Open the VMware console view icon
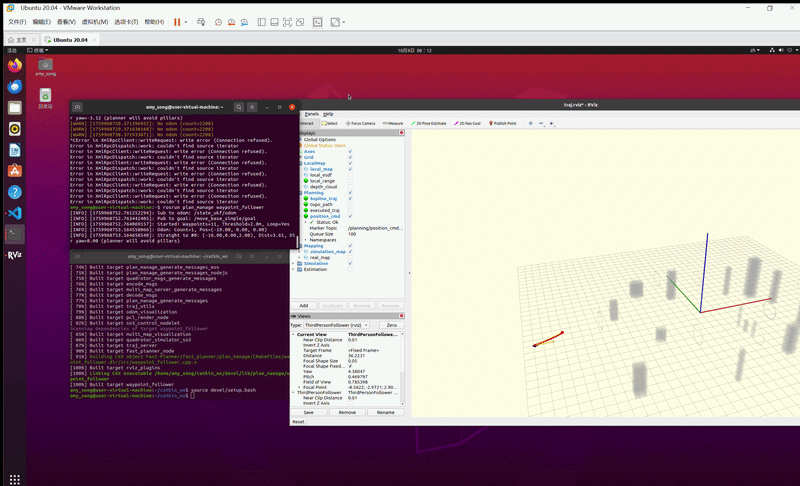The image size is (800, 486). pyautogui.click(x=317, y=22)
